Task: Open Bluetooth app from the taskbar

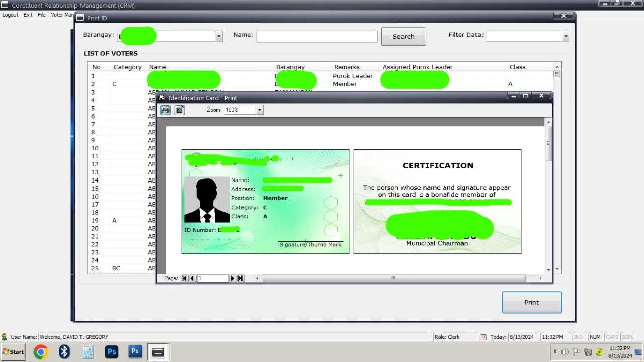Action: coord(64,352)
